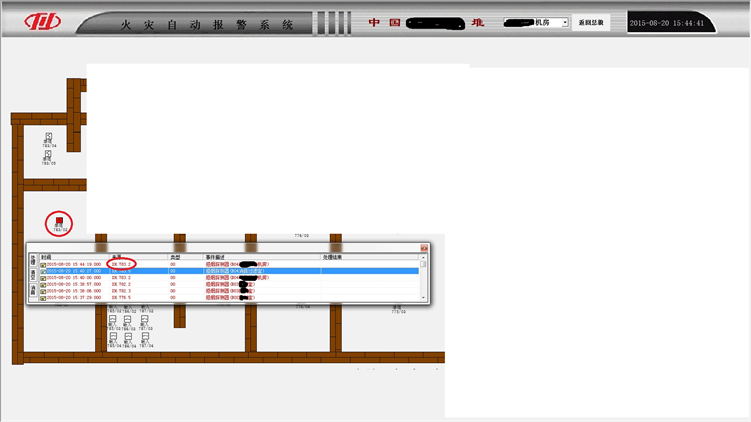Click alarm icon of 15:38:06 event row
Image resolution: width=751 pixels, height=422 pixels.
point(43,291)
